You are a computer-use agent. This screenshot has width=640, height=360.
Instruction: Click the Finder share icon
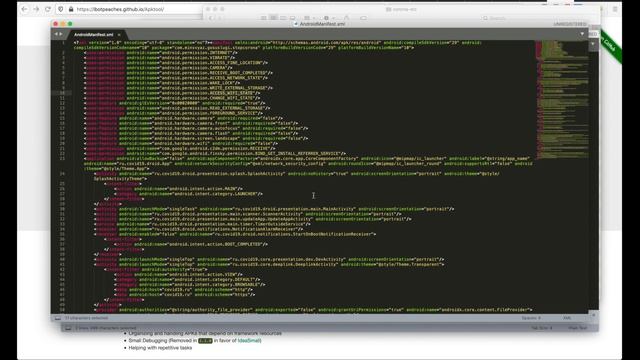(347, 18)
